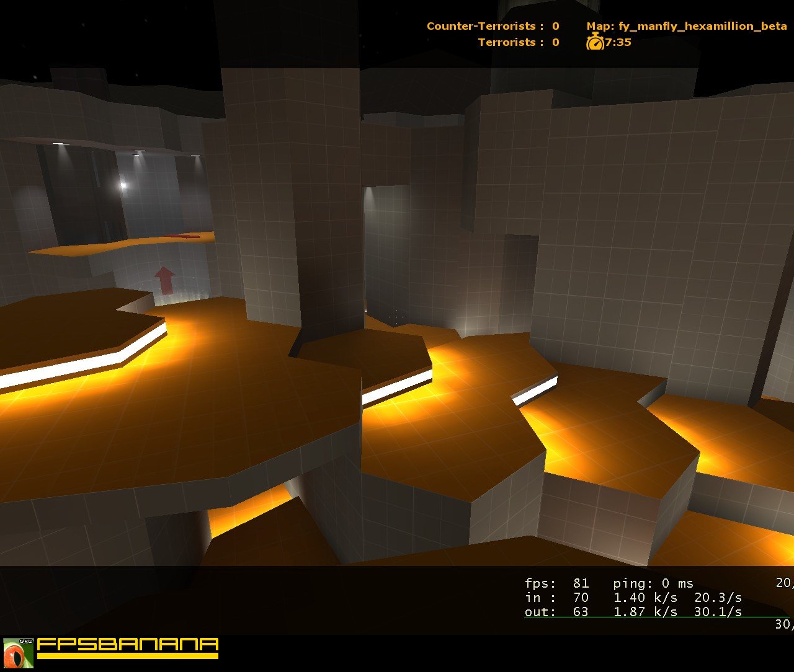This screenshot has width=794, height=672.
Task: Click the FPSBANANA yellow wordmark
Action: point(128,644)
